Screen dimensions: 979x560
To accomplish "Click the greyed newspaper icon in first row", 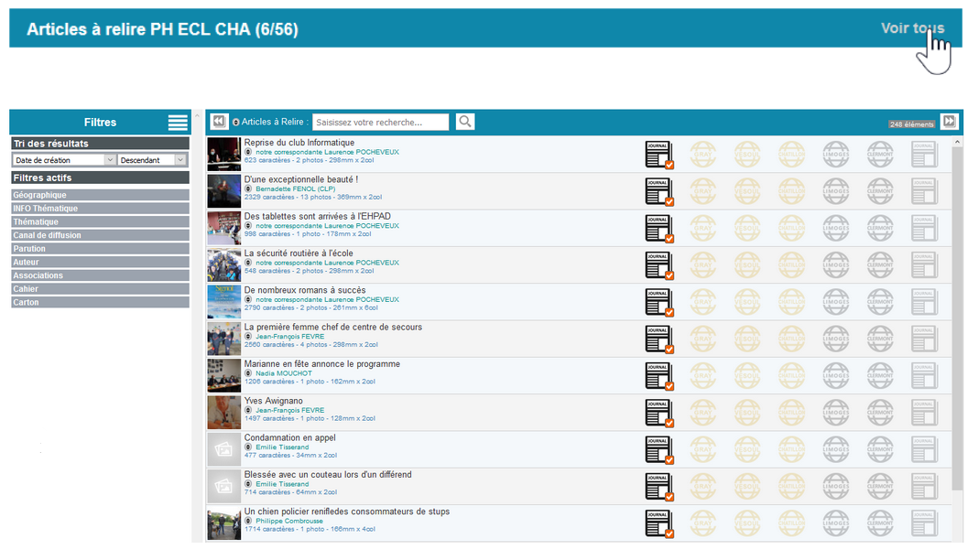I will click(x=924, y=154).
